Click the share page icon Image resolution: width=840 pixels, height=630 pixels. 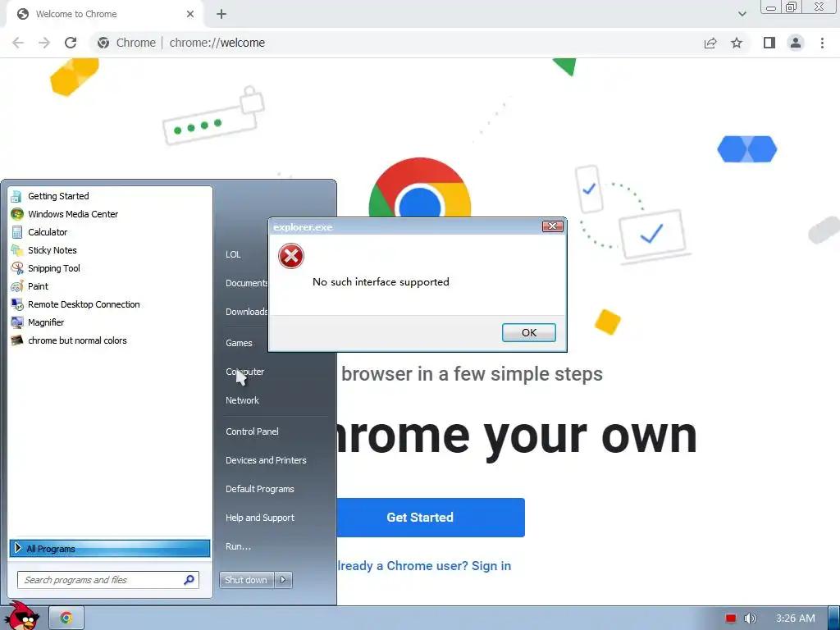coord(710,43)
